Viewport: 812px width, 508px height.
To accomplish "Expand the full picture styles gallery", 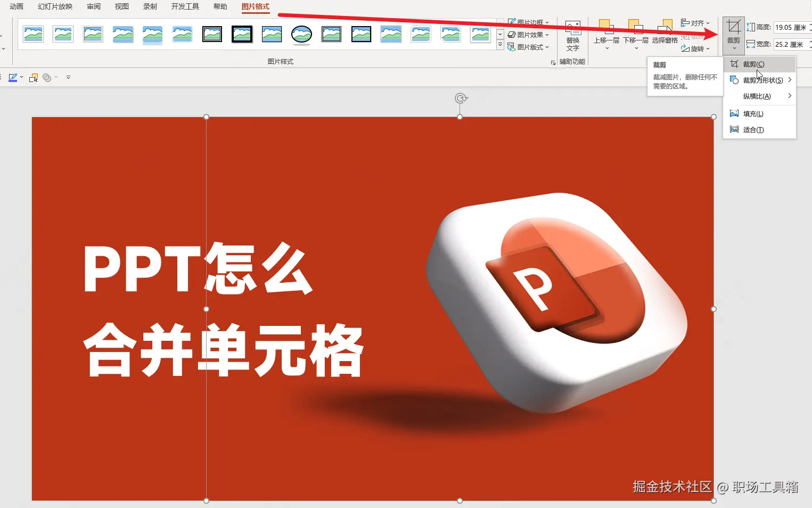I will tap(500, 45).
